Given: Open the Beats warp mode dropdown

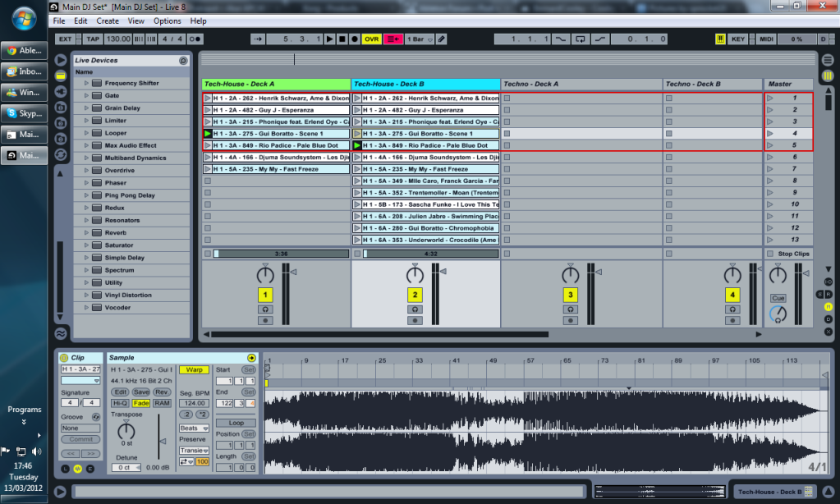Looking at the screenshot, I should pos(194,428).
